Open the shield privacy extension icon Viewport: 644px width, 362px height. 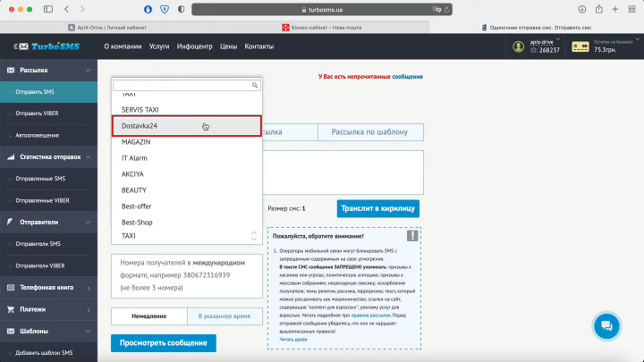[x=165, y=9]
